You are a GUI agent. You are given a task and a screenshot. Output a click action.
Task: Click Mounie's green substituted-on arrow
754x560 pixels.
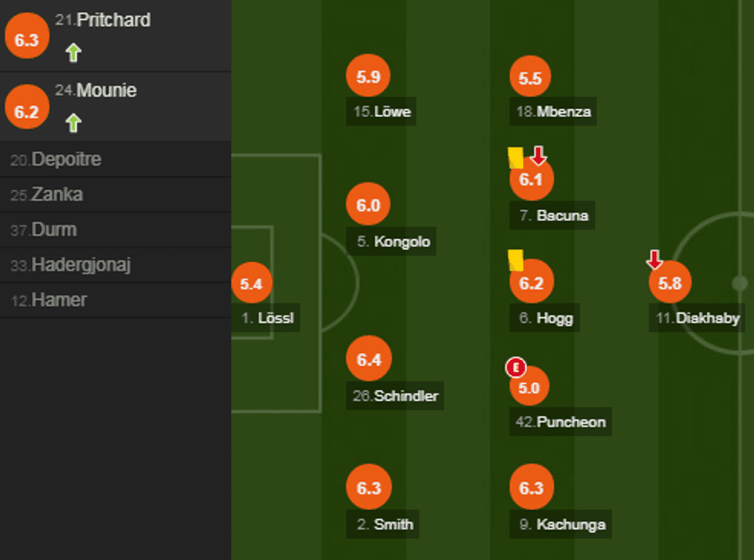pyautogui.click(x=73, y=123)
